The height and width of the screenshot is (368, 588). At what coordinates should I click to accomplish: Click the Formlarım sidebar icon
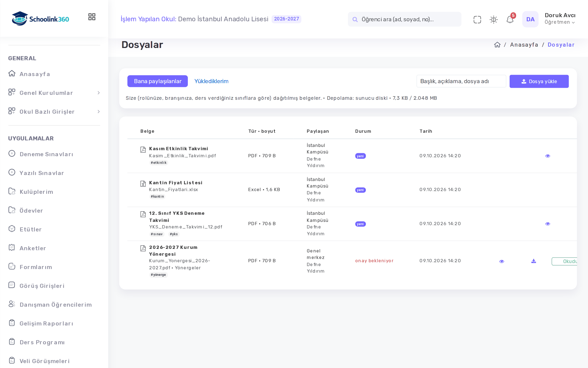pyautogui.click(x=12, y=266)
